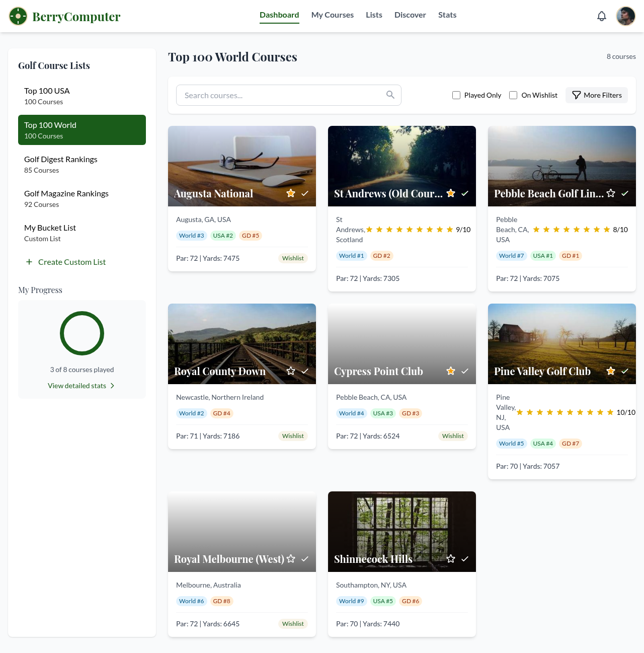Toggle the star on Cypress Point Club
The height and width of the screenshot is (653, 644).
coord(451,371)
